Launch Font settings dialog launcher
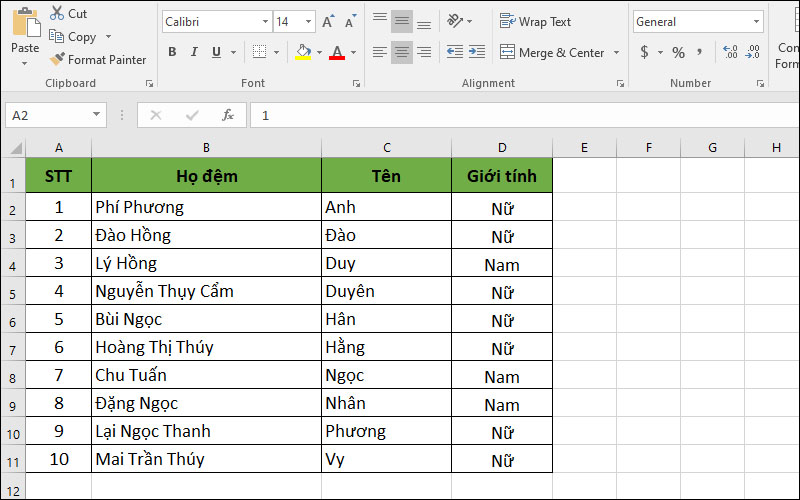Screen dimensions: 800x500 pyautogui.click(x=356, y=84)
